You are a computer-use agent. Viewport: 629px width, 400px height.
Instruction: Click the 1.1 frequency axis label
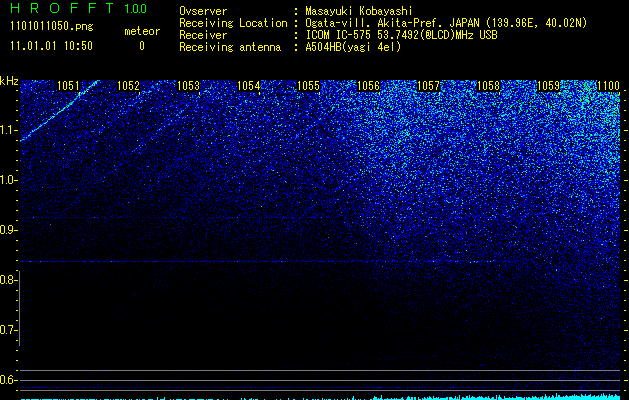click(7, 130)
